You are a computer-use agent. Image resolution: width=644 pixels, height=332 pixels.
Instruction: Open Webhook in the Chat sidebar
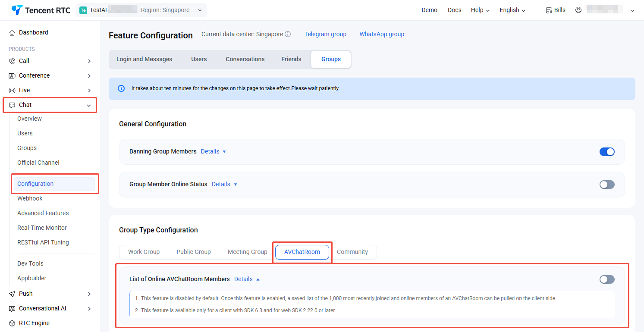30,199
